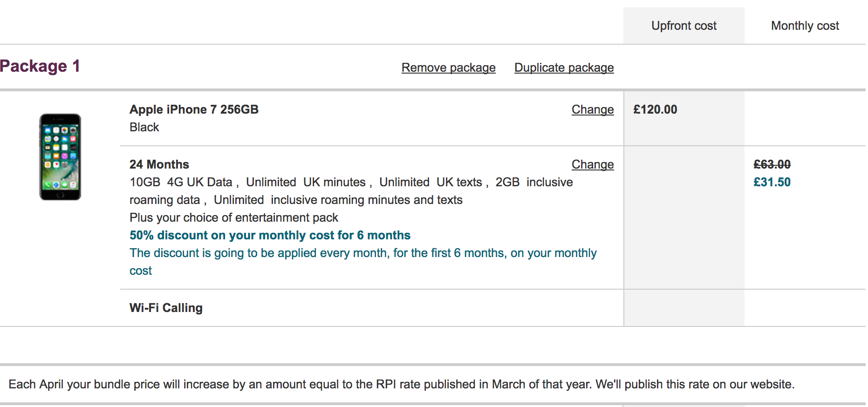Click the discount applied every month description
The image size is (868, 407).
[362, 253]
